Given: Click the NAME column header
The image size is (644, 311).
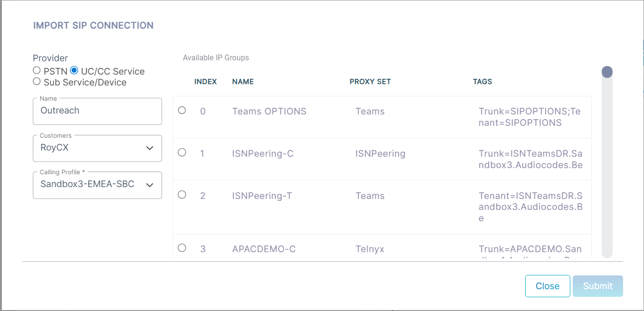Looking at the screenshot, I should click(x=243, y=82).
